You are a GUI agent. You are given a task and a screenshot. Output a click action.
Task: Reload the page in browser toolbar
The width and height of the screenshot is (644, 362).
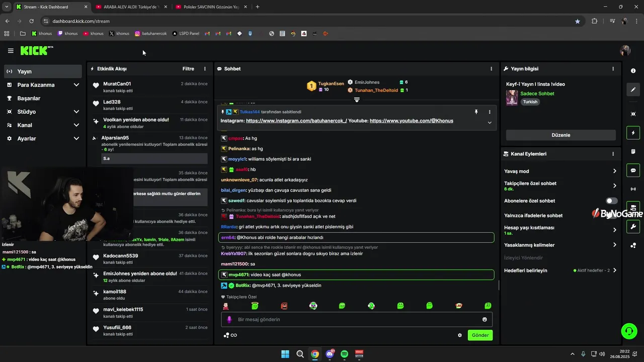(31, 21)
